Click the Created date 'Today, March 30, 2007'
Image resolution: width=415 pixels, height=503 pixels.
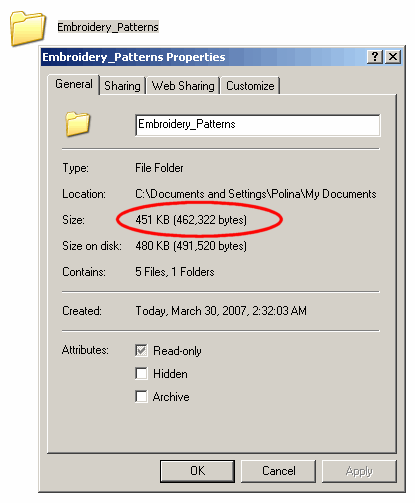point(191,311)
